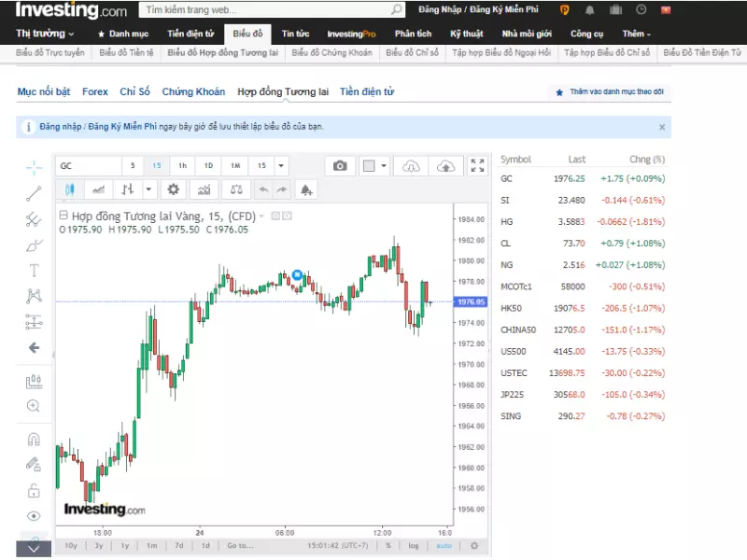The height and width of the screenshot is (560, 747).
Task: Toggle log scale on chart
Action: [413, 546]
